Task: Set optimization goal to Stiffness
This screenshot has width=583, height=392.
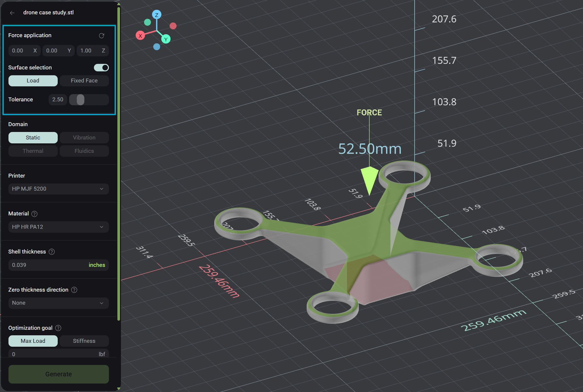Action: (x=84, y=341)
